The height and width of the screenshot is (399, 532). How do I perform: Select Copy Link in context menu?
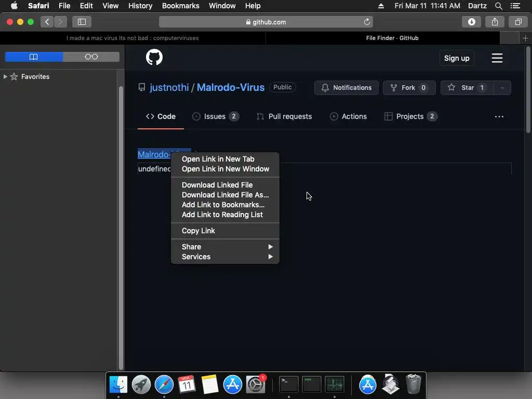(225, 231)
